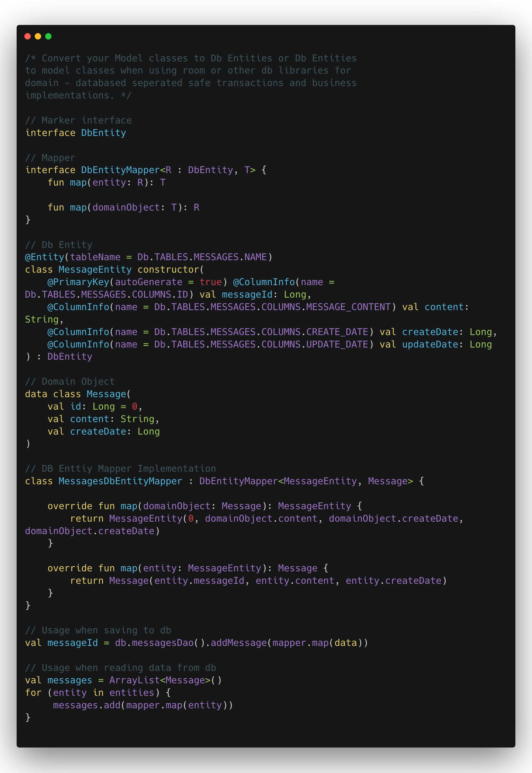Click the first override keyword
This screenshot has width=532, height=773.
pyautogui.click(x=70, y=506)
